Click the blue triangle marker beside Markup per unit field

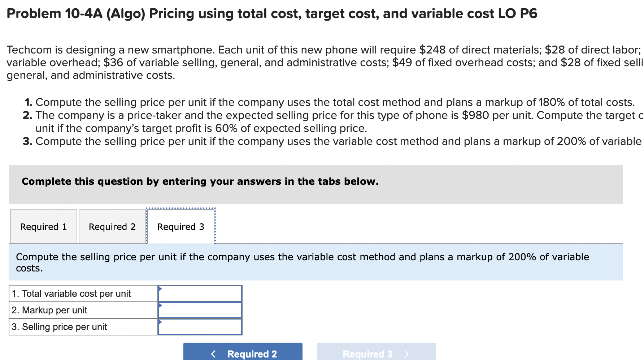point(160,306)
